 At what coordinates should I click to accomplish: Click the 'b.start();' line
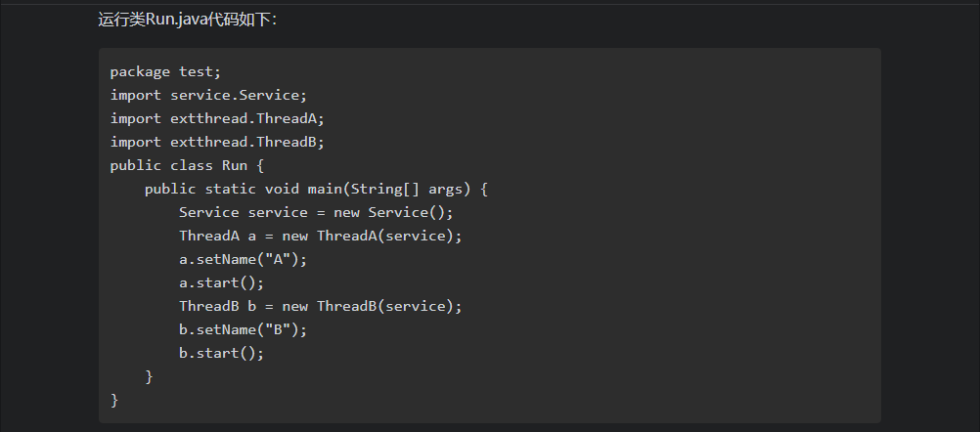click(x=222, y=354)
